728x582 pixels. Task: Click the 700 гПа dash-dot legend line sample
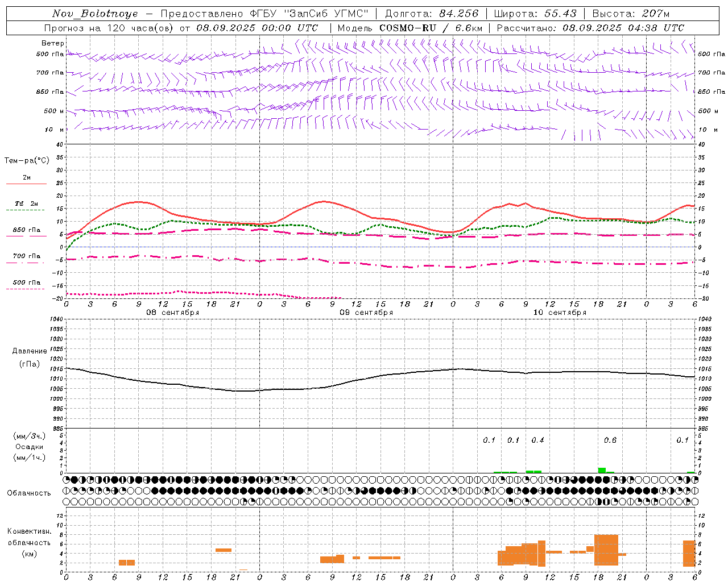point(26,263)
